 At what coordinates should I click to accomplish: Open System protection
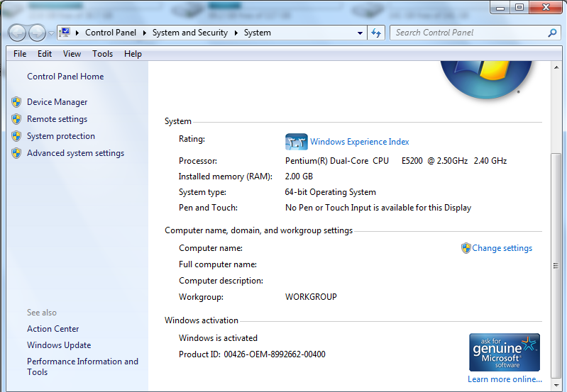pyautogui.click(x=61, y=136)
